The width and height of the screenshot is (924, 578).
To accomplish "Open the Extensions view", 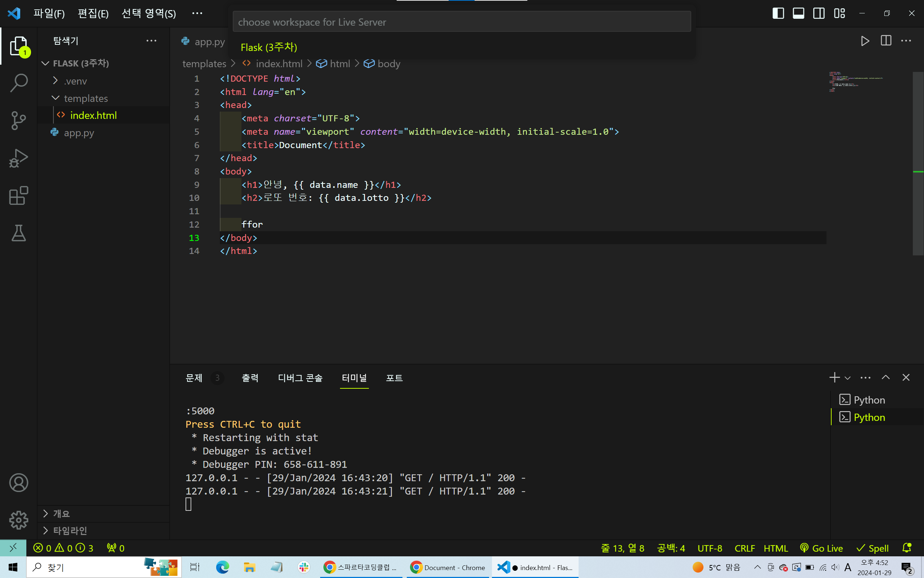I will tap(18, 195).
